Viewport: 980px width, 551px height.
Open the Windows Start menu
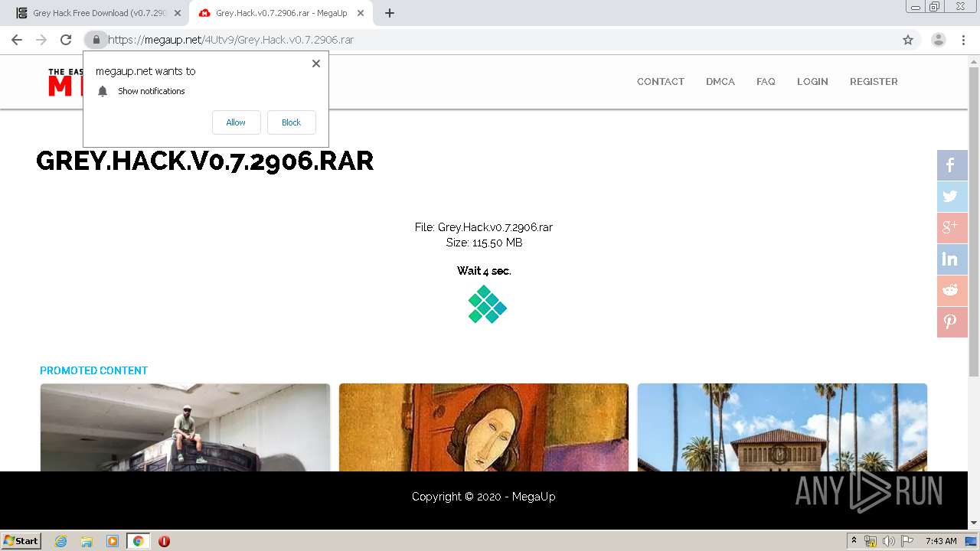coord(21,540)
